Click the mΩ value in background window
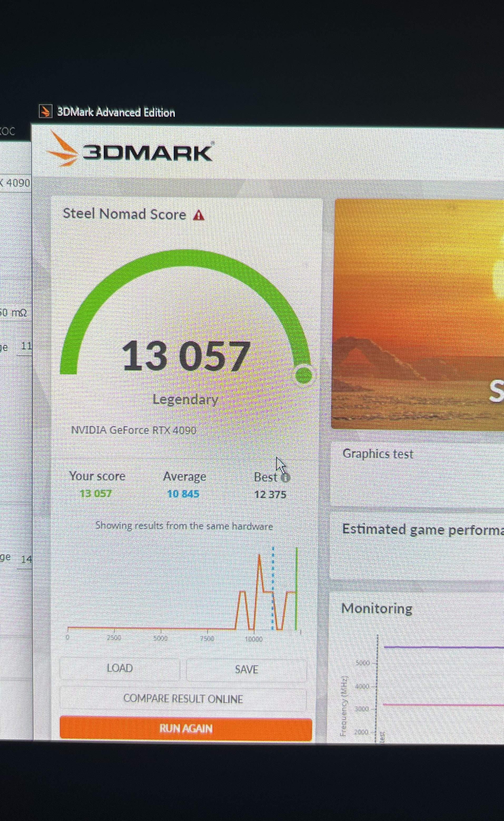The height and width of the screenshot is (821, 504). coord(13,313)
